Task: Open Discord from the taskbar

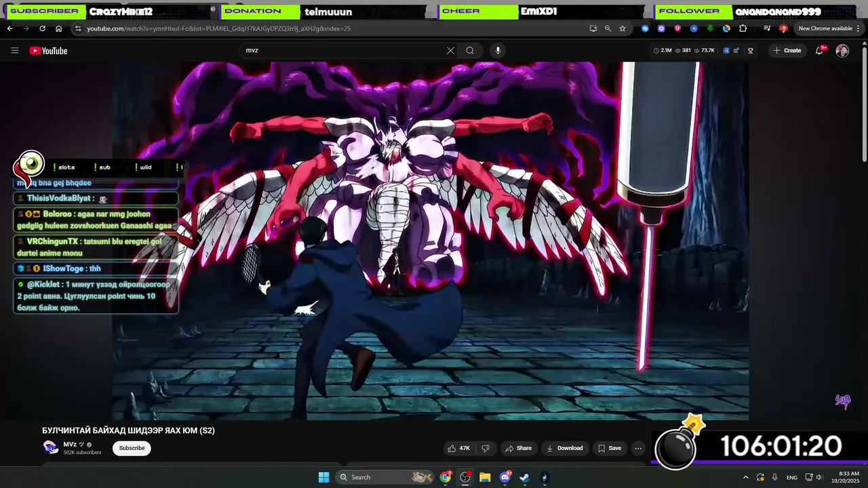Action: [x=505, y=477]
